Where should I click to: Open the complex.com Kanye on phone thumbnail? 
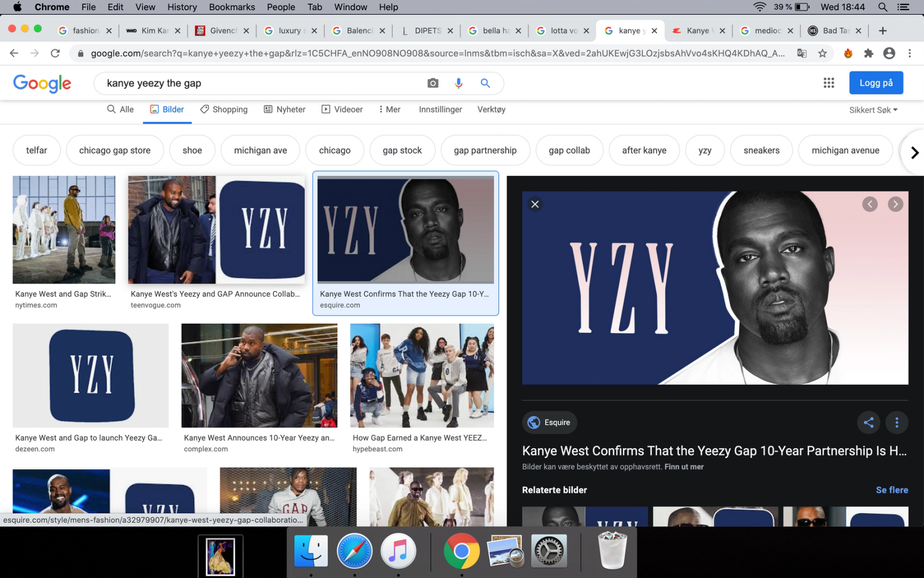(259, 376)
